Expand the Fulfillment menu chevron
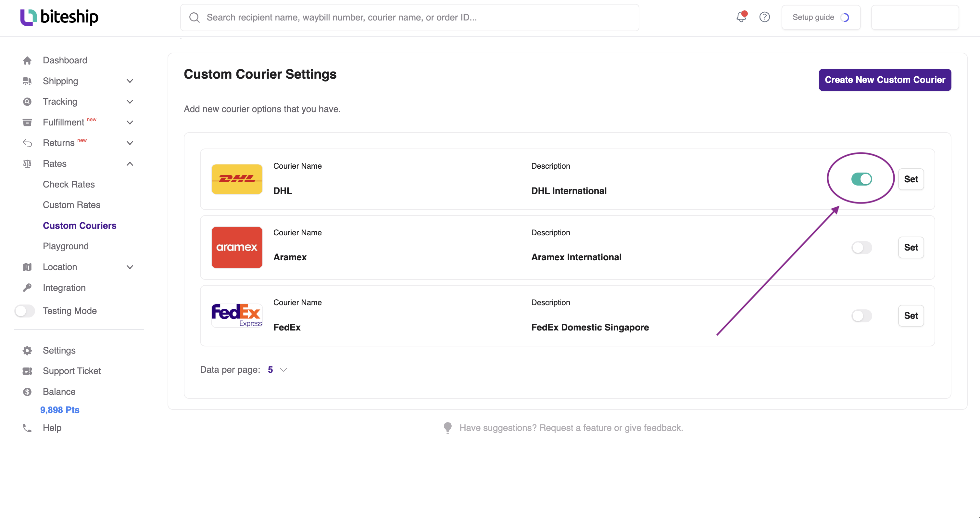 pos(130,123)
